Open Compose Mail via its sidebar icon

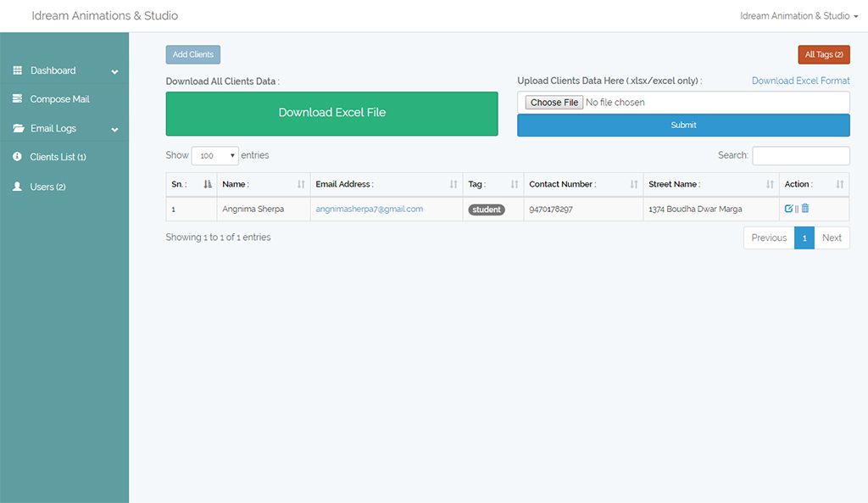coord(19,98)
